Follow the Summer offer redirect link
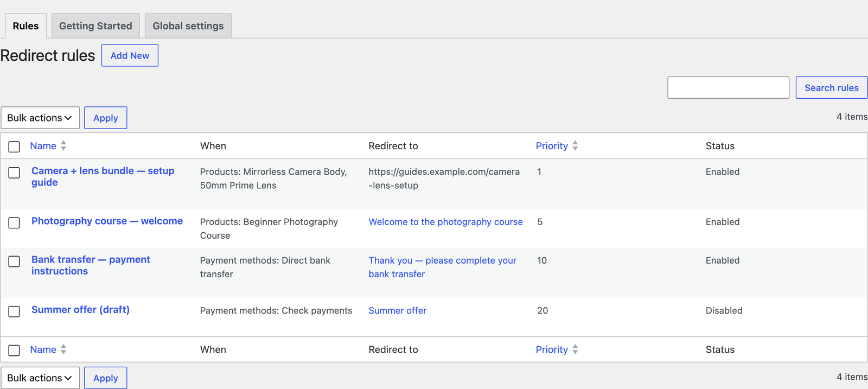This screenshot has width=868, height=389. pyautogui.click(x=397, y=311)
